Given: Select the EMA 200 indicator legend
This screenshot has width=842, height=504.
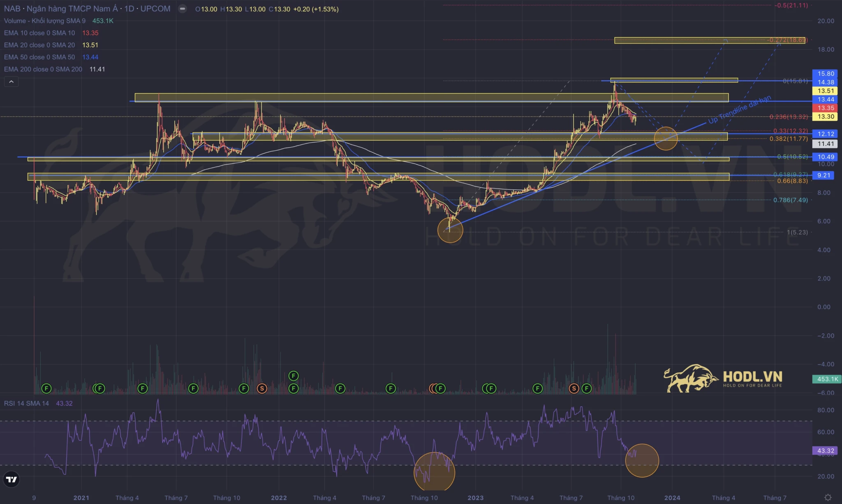Looking at the screenshot, I should pos(43,69).
